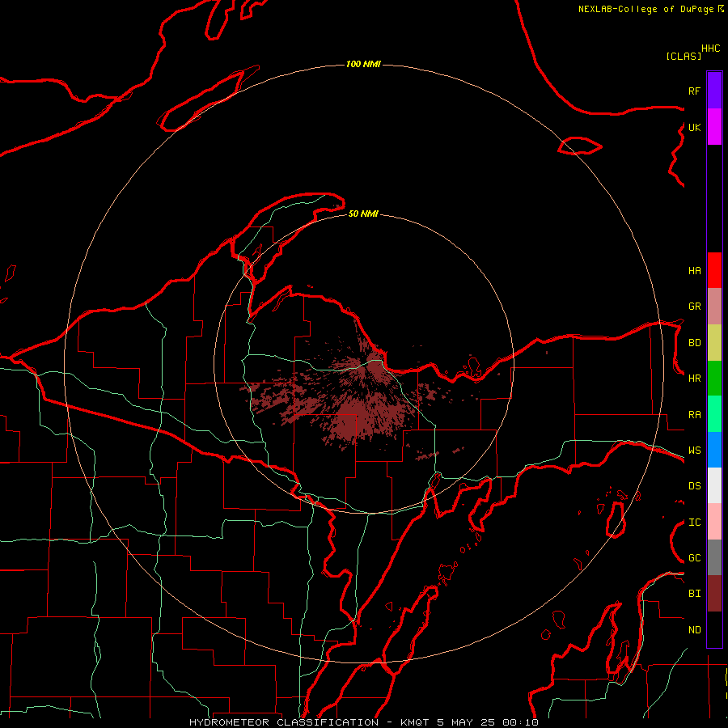
Task: Select the white DS legend color swatch
Action: click(714, 485)
